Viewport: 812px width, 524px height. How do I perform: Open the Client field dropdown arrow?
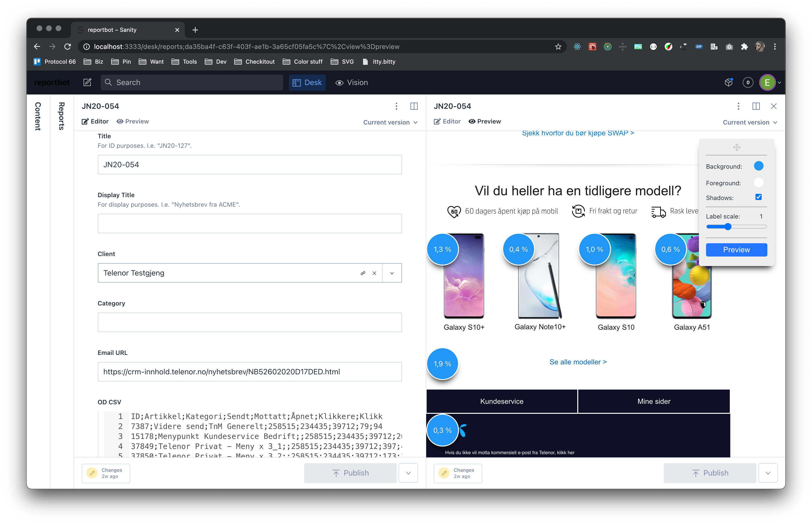click(x=392, y=273)
